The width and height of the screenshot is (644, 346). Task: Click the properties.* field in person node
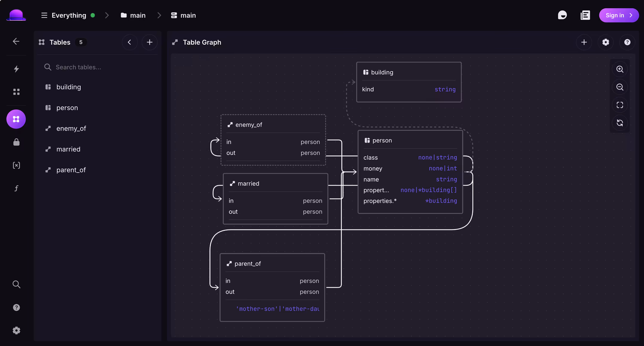pos(410,201)
